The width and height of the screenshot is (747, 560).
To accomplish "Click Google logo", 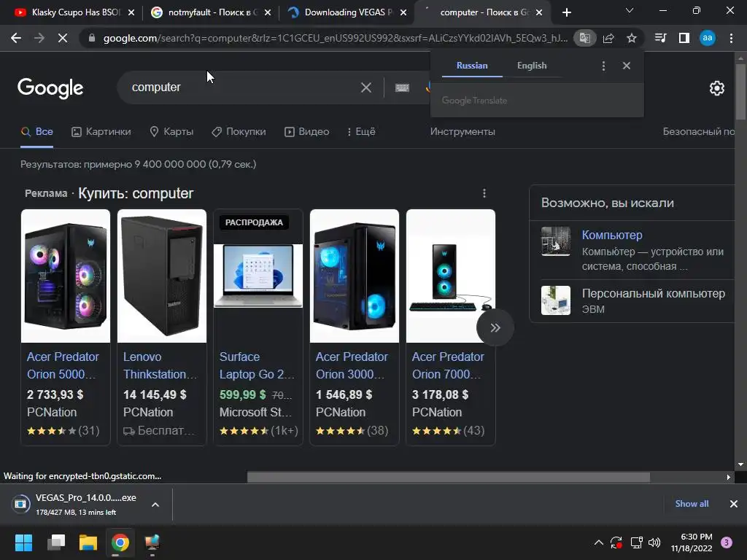I will [50, 88].
